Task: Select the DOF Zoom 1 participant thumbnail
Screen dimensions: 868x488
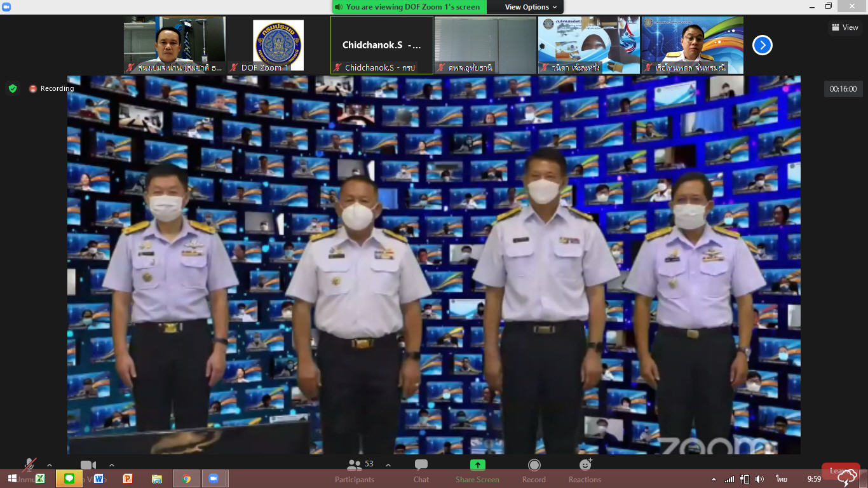Action: point(278,45)
